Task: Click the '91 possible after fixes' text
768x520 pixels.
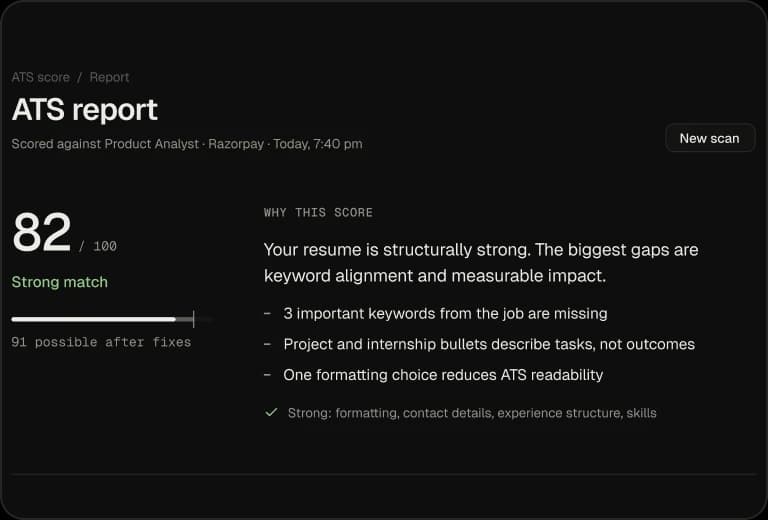Action: click(x=101, y=342)
